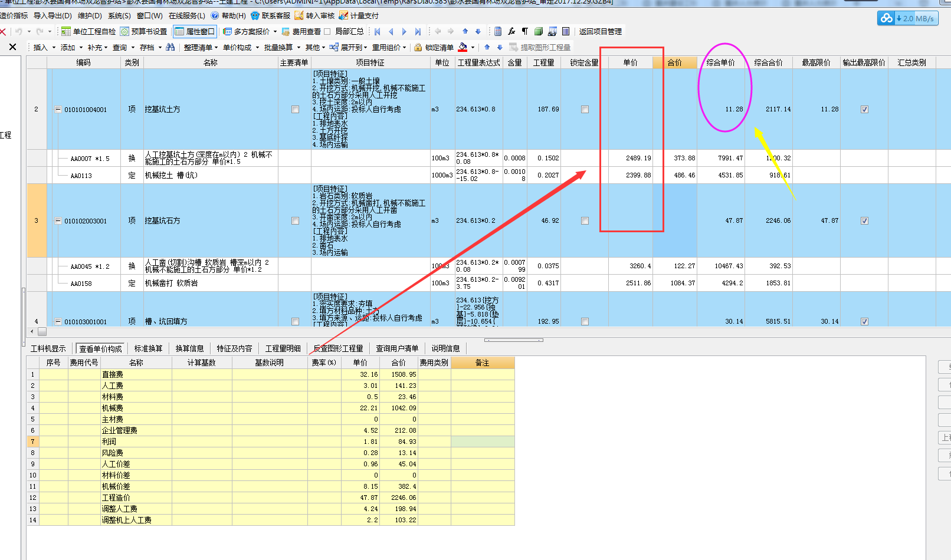This screenshot has height=560, width=951.
Task: Toggle 锁定含量 for 挖基坑土方 row
Action: [585, 110]
